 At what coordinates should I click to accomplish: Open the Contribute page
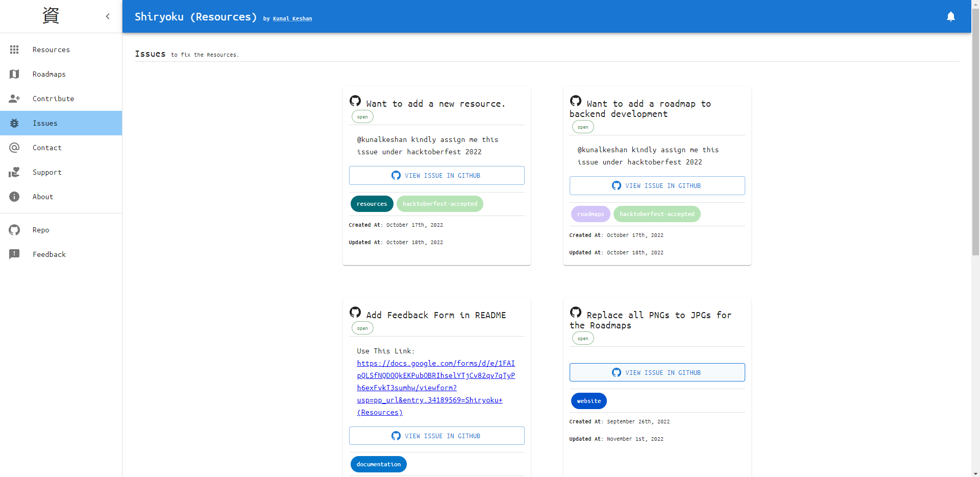[x=61, y=99]
